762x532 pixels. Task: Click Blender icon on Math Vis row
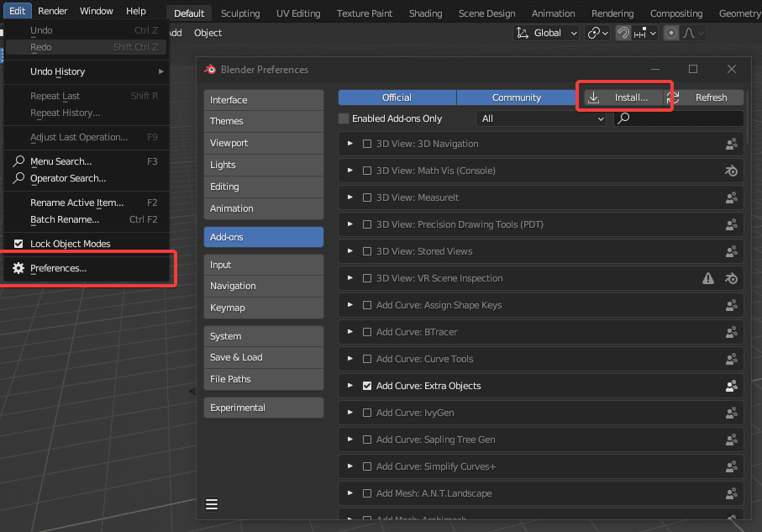731,171
